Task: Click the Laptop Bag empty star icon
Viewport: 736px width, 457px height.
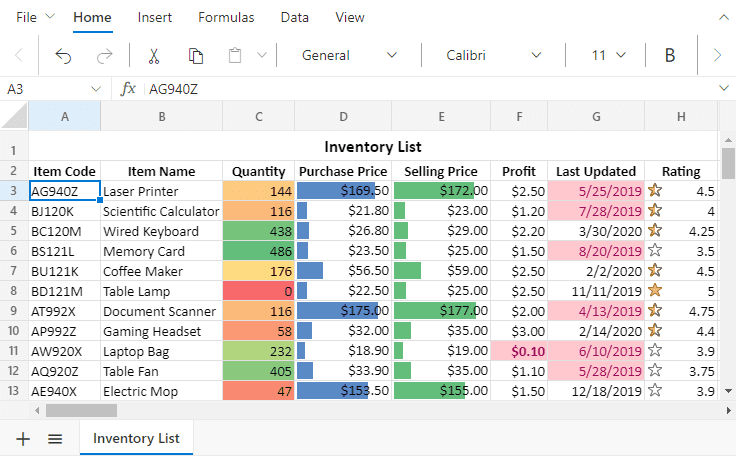Action: click(655, 350)
